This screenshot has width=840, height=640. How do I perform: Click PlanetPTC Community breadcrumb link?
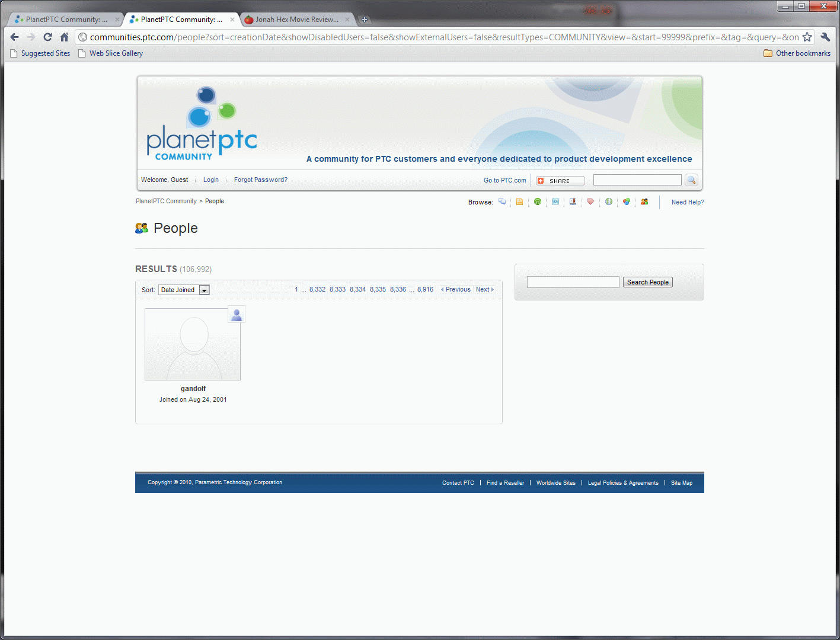[166, 201]
